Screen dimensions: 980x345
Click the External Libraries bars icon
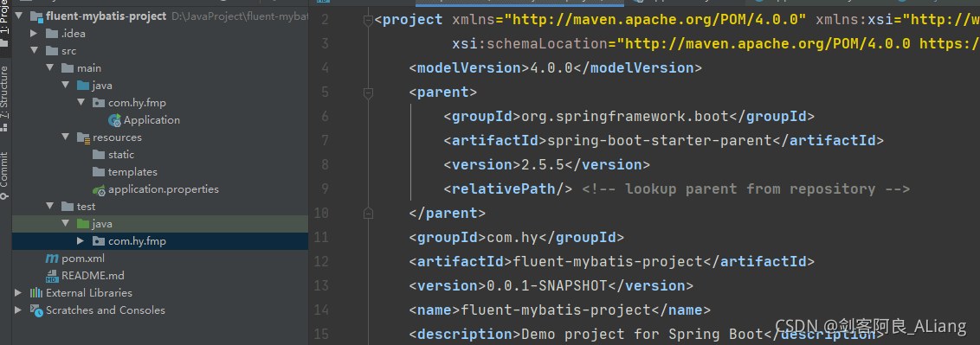pos(36,292)
